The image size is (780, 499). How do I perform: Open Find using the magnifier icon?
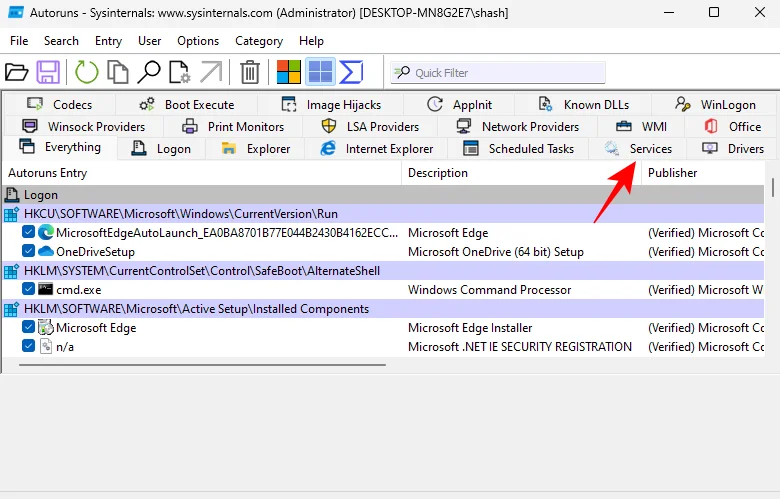[149, 72]
